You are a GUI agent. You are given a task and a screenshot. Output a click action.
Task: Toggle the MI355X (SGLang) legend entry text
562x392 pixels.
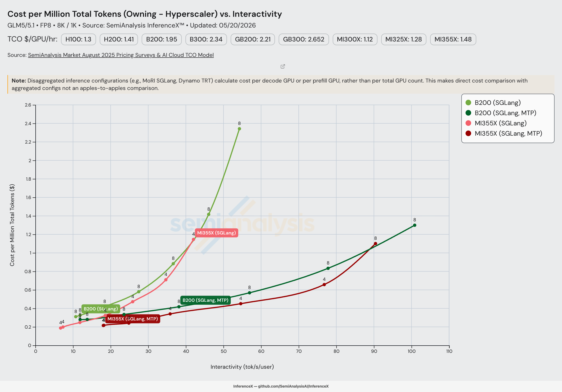500,123
